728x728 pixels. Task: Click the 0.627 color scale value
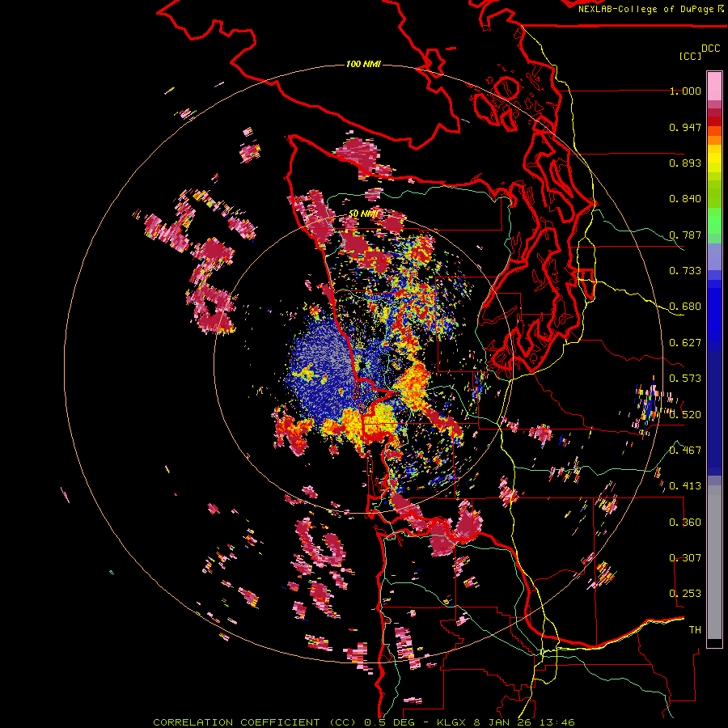point(685,343)
